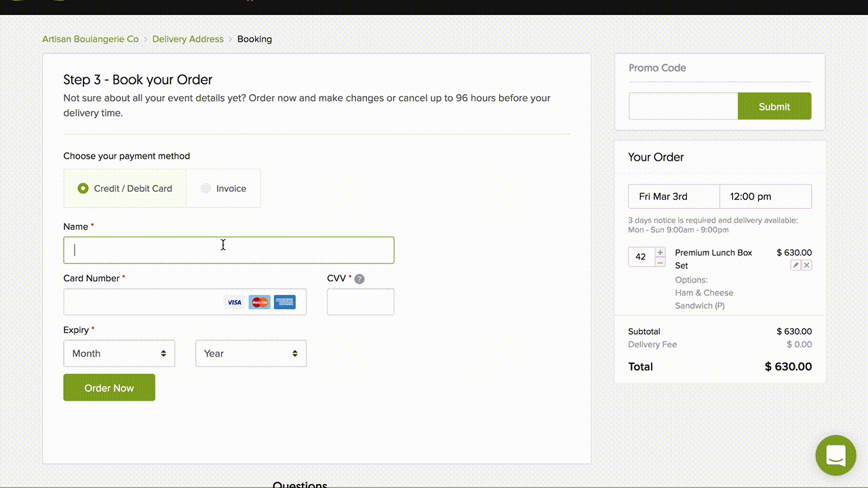
Task: Open the expiry Year dropdown
Action: [x=251, y=353]
